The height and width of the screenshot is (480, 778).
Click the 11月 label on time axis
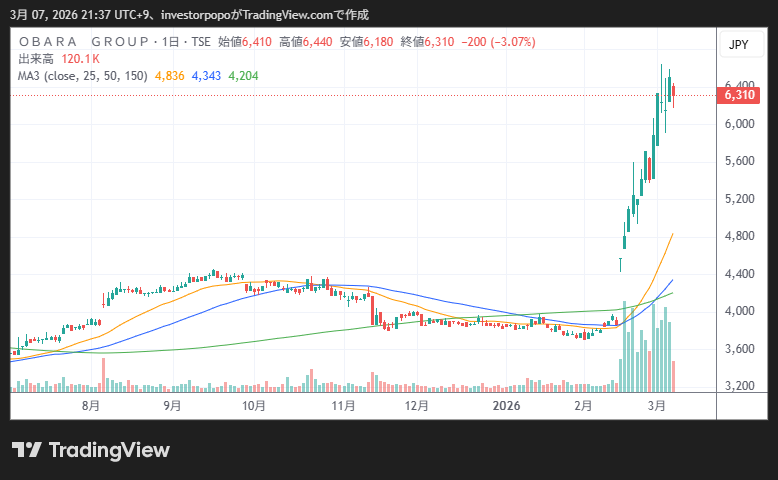tap(343, 406)
